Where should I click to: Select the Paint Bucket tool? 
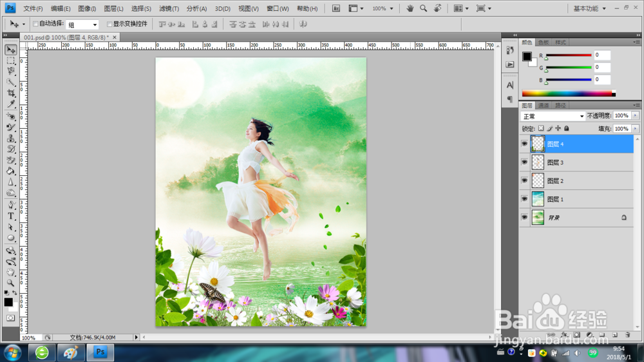(x=11, y=171)
